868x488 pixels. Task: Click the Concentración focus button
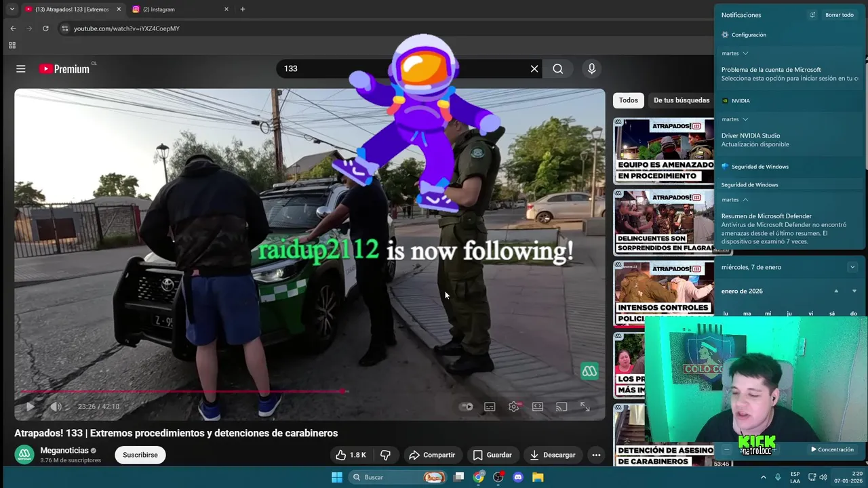click(x=832, y=449)
